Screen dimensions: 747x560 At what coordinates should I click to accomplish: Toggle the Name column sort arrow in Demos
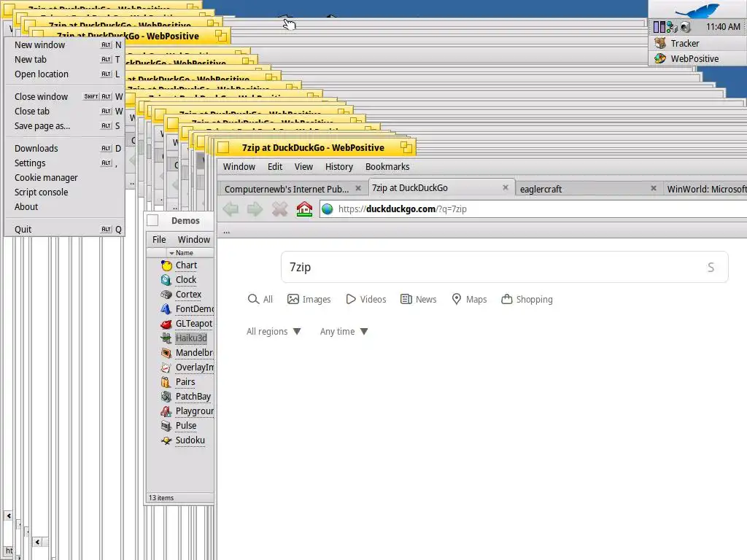(x=171, y=253)
